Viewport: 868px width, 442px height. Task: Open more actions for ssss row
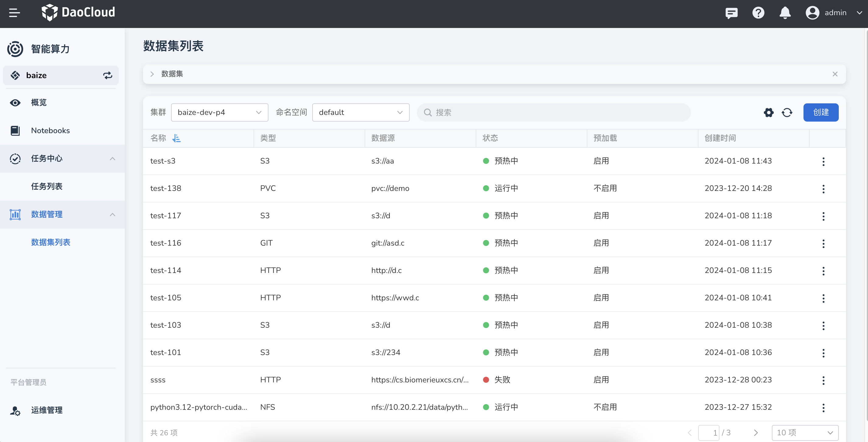pos(823,380)
